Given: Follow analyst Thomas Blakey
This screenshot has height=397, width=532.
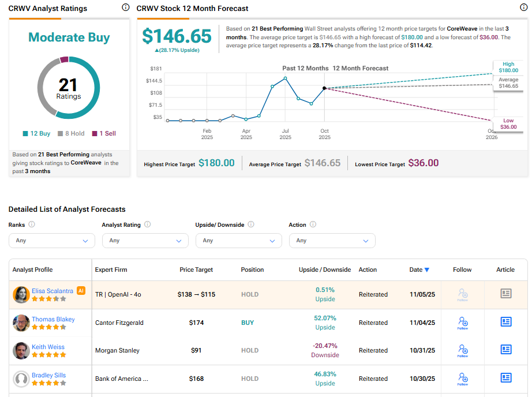Looking at the screenshot, I should point(462,323).
